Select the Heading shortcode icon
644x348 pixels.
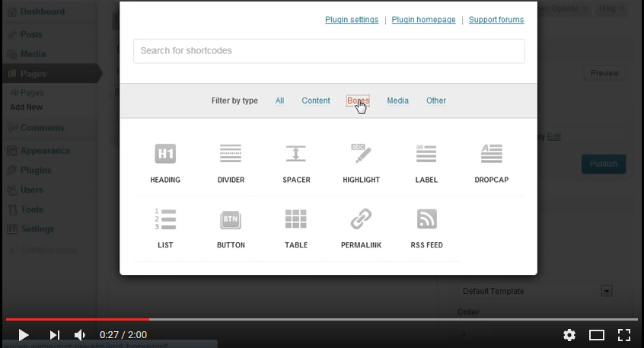(165, 154)
